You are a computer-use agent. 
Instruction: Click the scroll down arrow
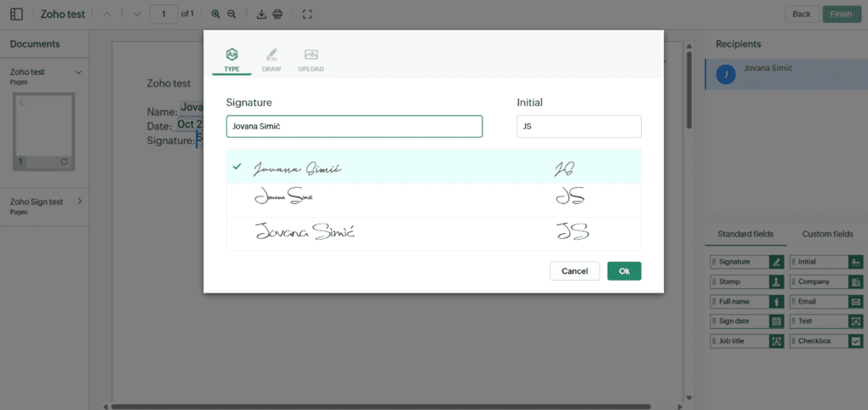688,397
